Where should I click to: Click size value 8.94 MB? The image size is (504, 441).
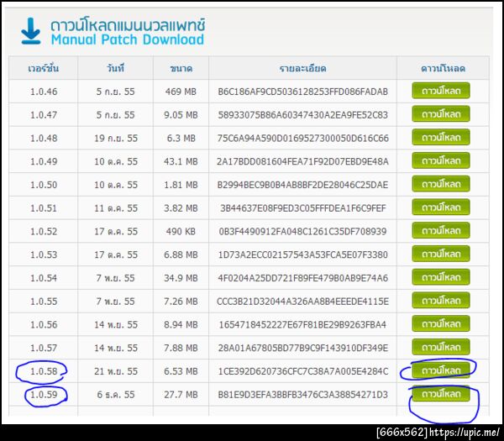(x=181, y=324)
